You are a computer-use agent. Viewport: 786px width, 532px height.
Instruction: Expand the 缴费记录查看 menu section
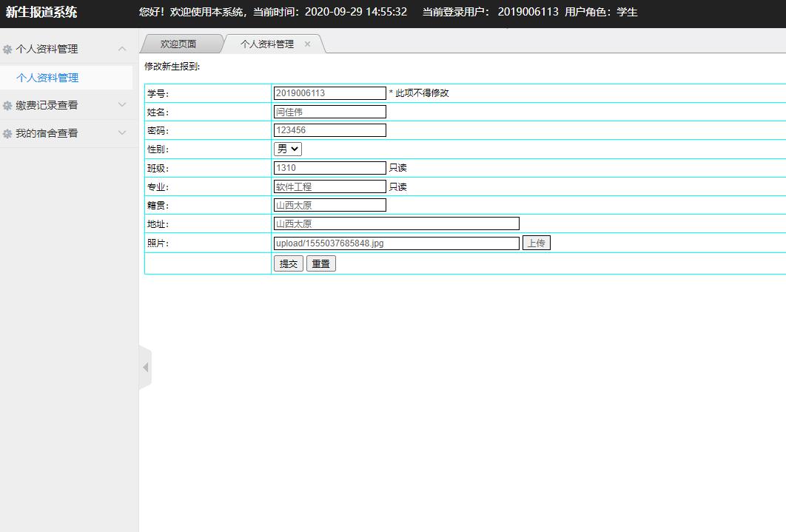(x=122, y=105)
